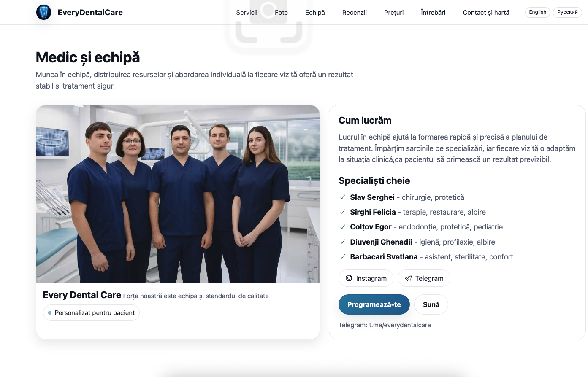Select the Personalizat pentru pacient tag

91,313
